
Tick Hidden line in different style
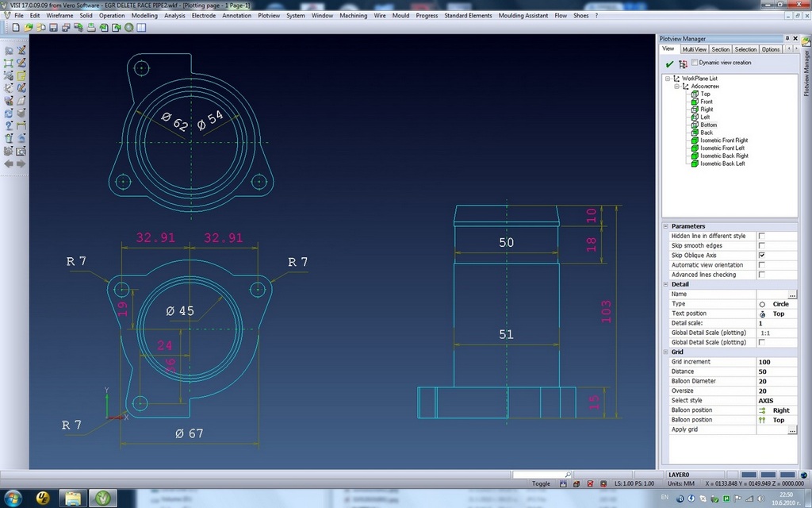click(x=761, y=236)
